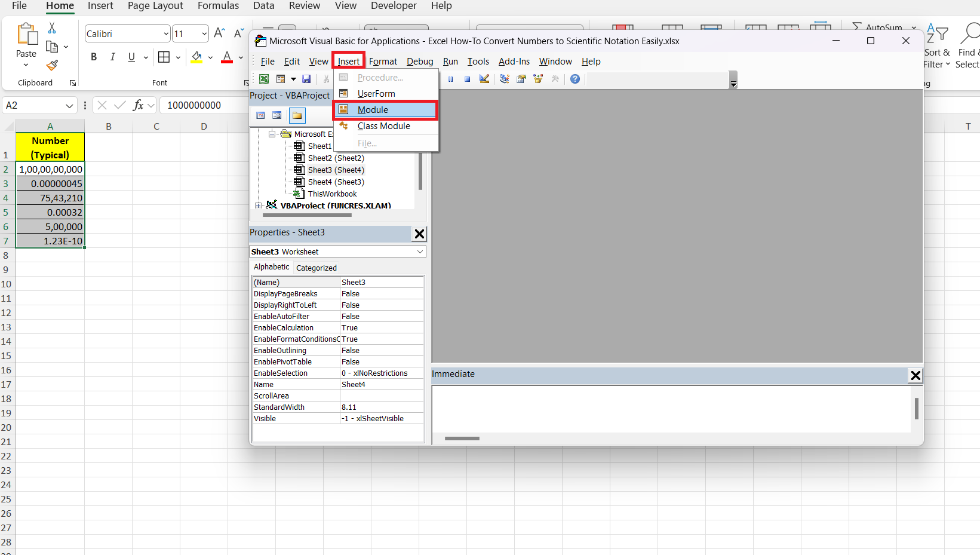
Task: Save the workbook using the VBA toolbar disk icon
Action: pos(306,79)
